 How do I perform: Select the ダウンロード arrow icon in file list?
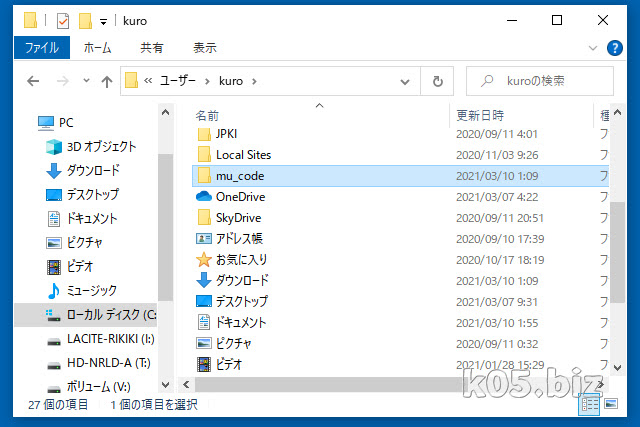pos(204,280)
